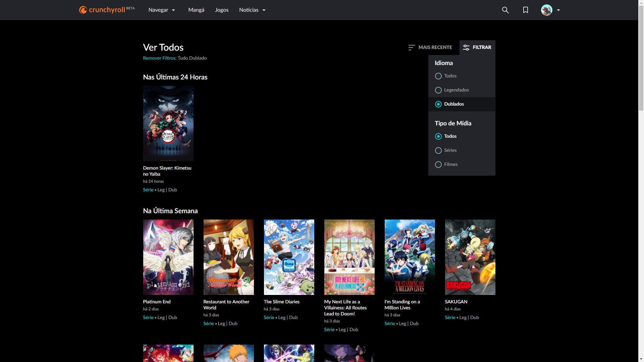This screenshot has width=644, height=362.
Task: Select Filmes media type filter
Action: (x=462, y=165)
